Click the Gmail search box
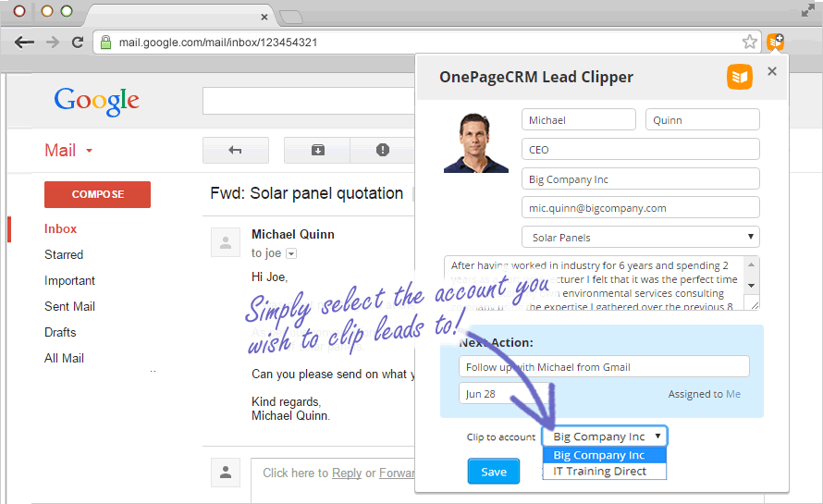The height and width of the screenshot is (504, 823). pos(309,101)
